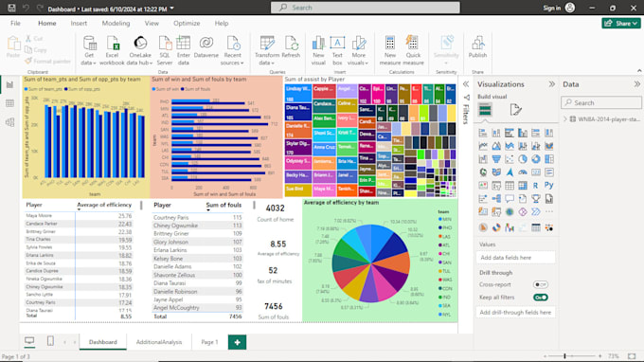
Task: Add a new page with plus button
Action: pyautogui.click(x=237, y=342)
